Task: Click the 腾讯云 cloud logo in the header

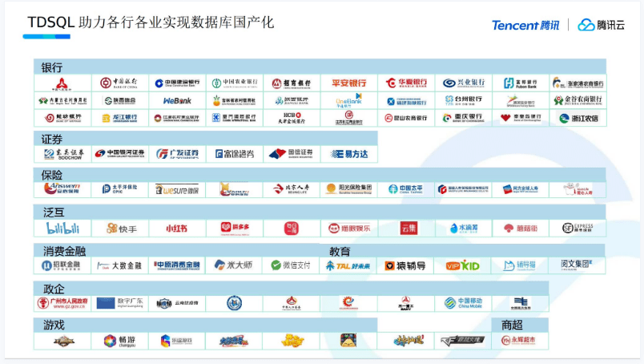Action: pyautogui.click(x=601, y=25)
